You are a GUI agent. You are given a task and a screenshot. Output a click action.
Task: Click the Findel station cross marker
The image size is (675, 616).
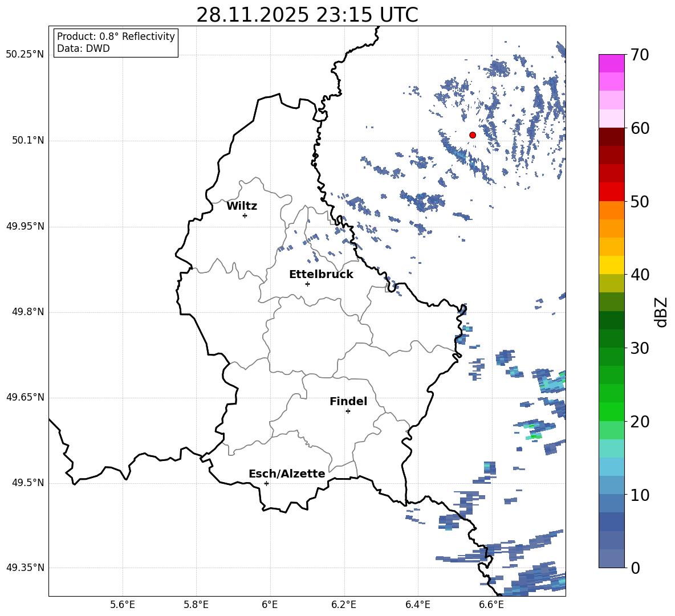348,411
